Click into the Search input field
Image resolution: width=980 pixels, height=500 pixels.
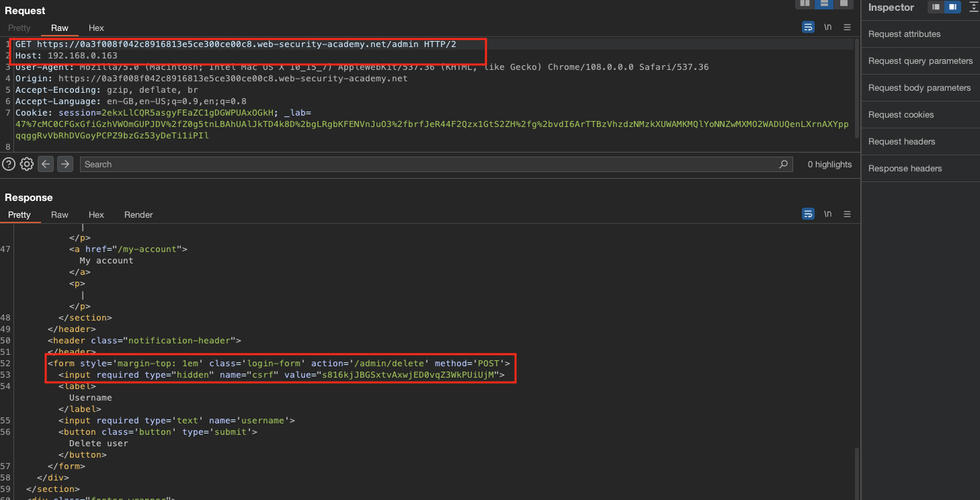click(x=430, y=164)
